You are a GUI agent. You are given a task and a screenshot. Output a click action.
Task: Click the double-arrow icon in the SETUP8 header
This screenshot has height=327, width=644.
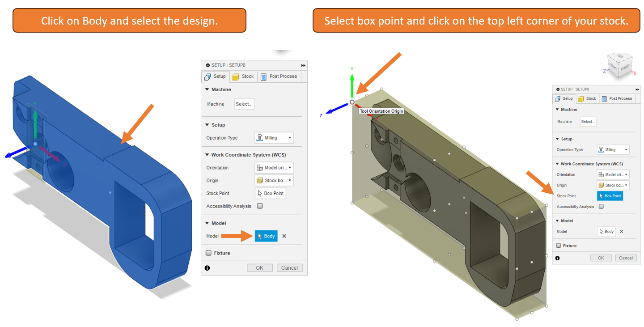tap(303, 65)
